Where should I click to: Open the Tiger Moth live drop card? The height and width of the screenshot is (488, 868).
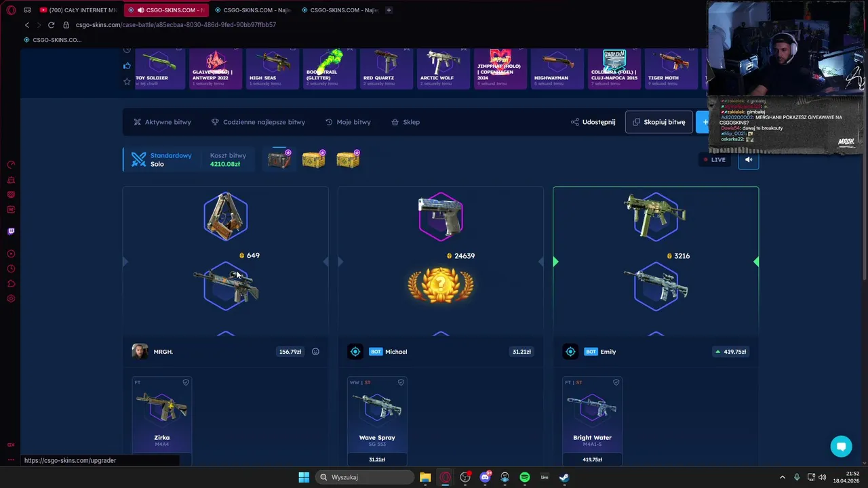(x=671, y=68)
